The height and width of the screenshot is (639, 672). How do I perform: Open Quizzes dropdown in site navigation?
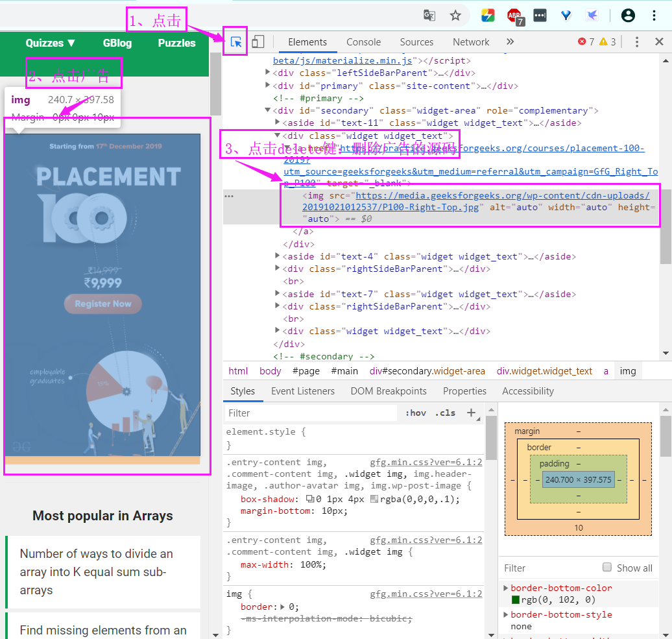50,43
